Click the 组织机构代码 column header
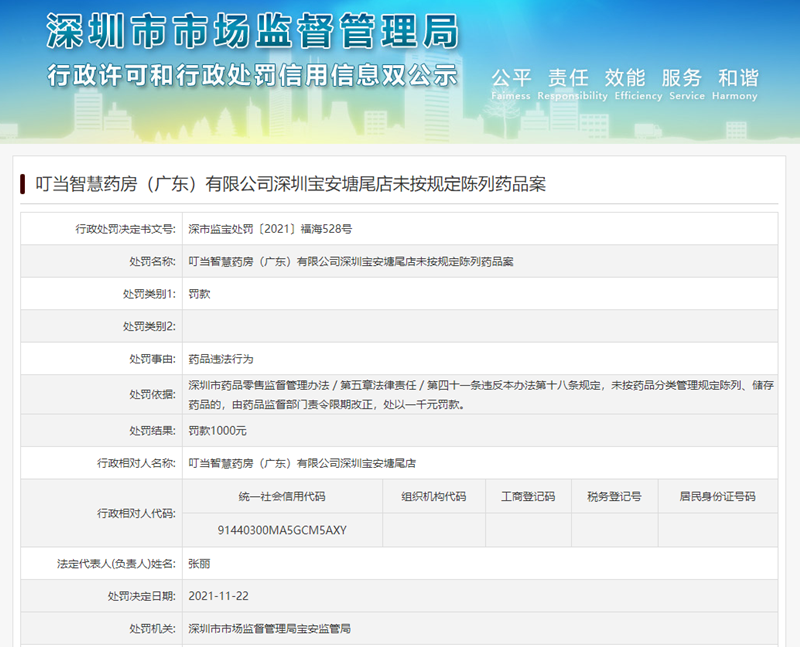The image size is (800, 647). click(434, 496)
